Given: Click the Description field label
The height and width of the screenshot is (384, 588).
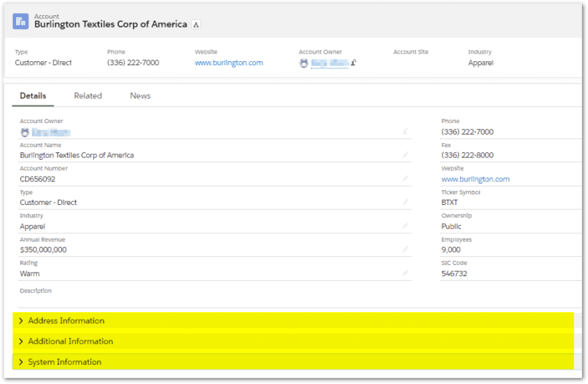Looking at the screenshot, I should (36, 291).
